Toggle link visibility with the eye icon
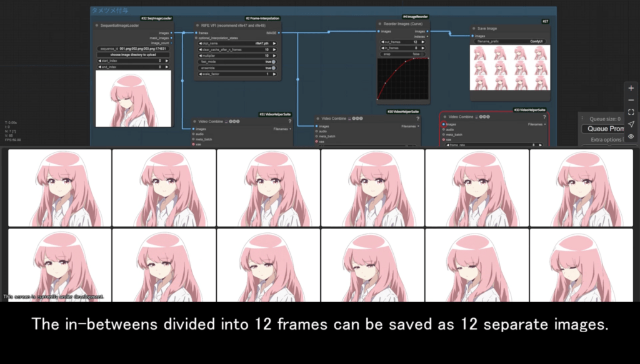 [x=631, y=136]
